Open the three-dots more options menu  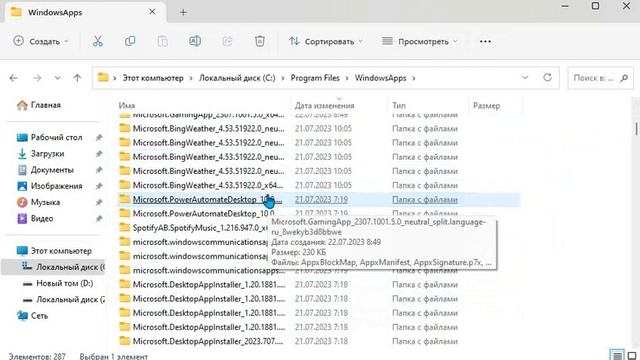coord(485,41)
